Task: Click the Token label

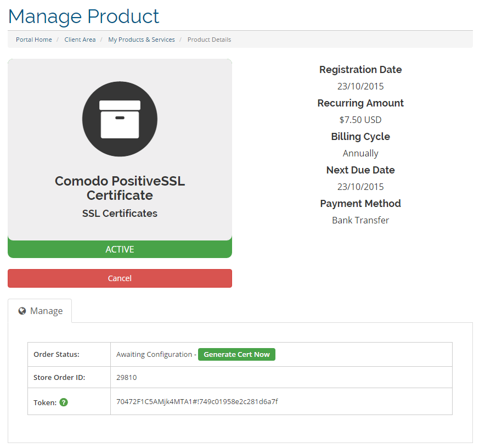Action: click(45, 402)
